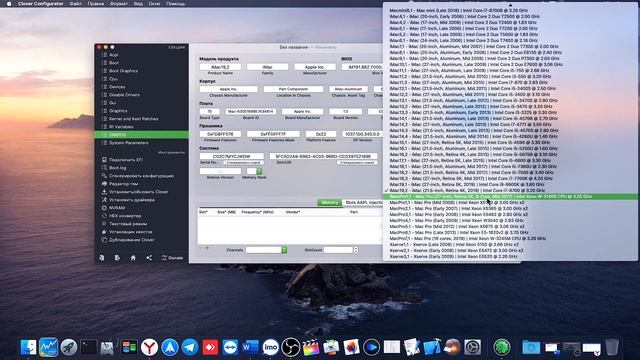Viewport: 640px width, 360px height.
Task: Select iMac14,2 model from list
Action: click(510, 124)
